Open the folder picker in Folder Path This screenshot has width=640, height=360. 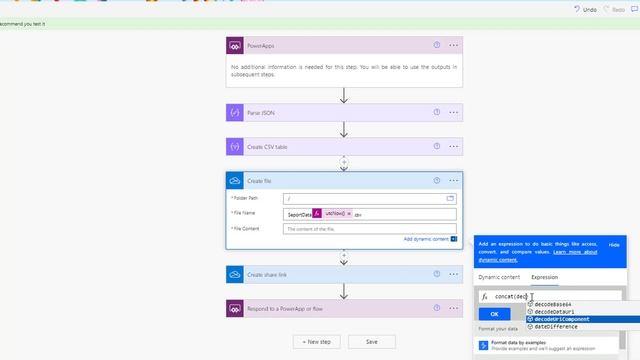click(450, 198)
